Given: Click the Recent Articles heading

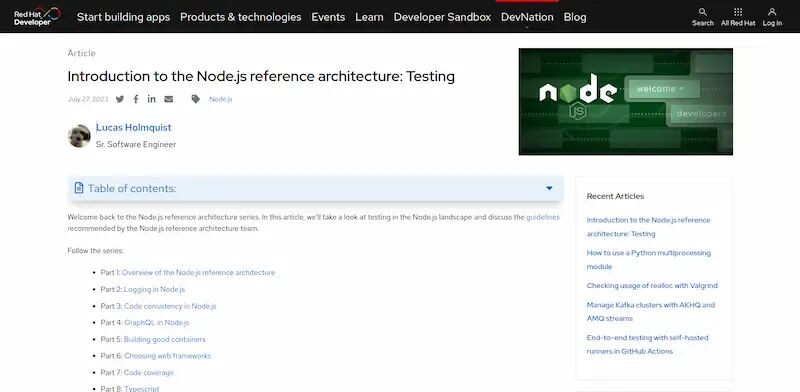Looking at the screenshot, I should click(x=615, y=196).
